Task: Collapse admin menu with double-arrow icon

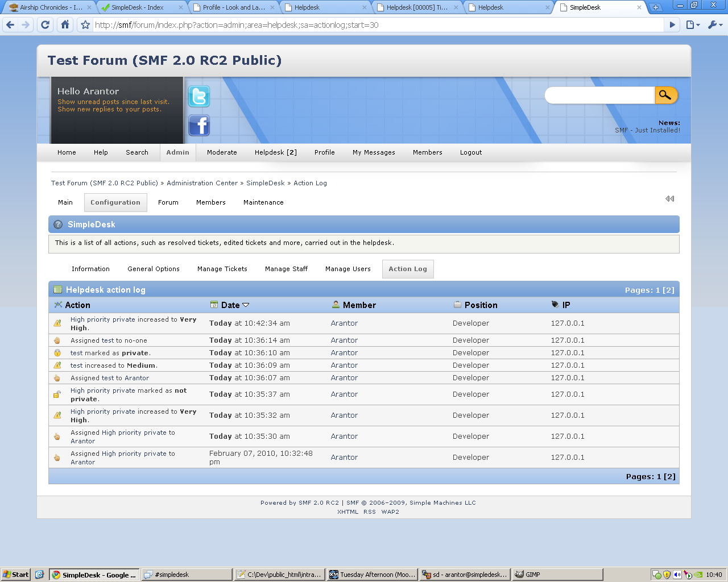Action: pos(670,198)
